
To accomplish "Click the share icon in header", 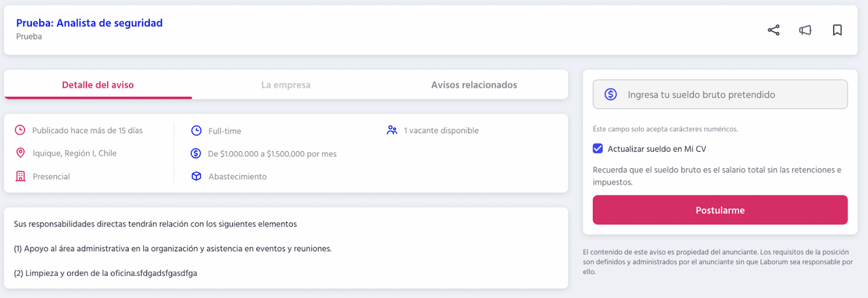I will (774, 30).
